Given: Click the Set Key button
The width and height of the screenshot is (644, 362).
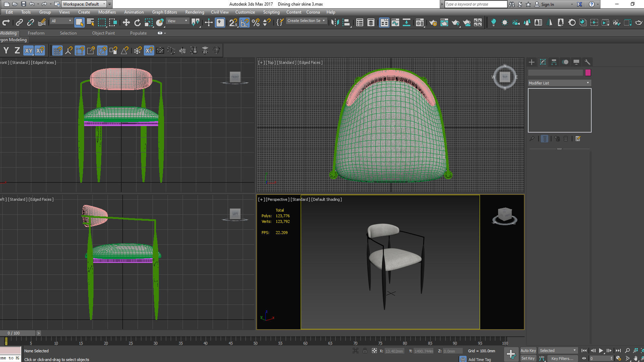Looking at the screenshot, I should pos(528,358).
